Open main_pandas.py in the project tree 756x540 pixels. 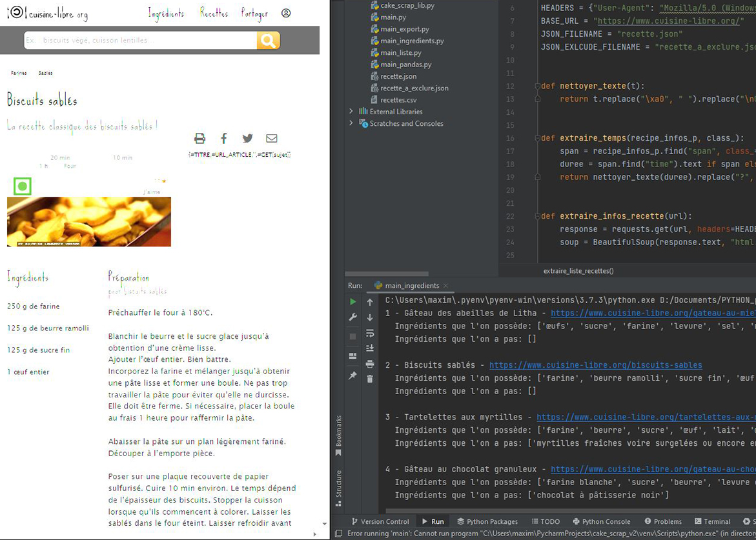(x=405, y=65)
